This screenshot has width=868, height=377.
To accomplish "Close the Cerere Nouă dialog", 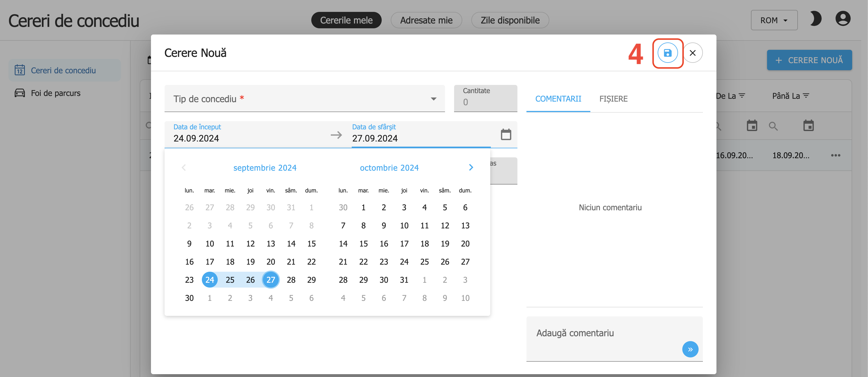I will [x=692, y=53].
